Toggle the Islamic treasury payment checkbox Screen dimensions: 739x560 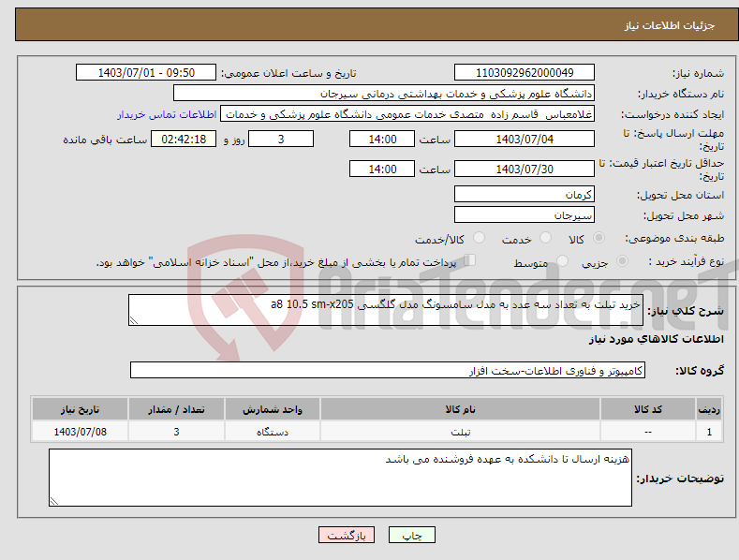469,260
